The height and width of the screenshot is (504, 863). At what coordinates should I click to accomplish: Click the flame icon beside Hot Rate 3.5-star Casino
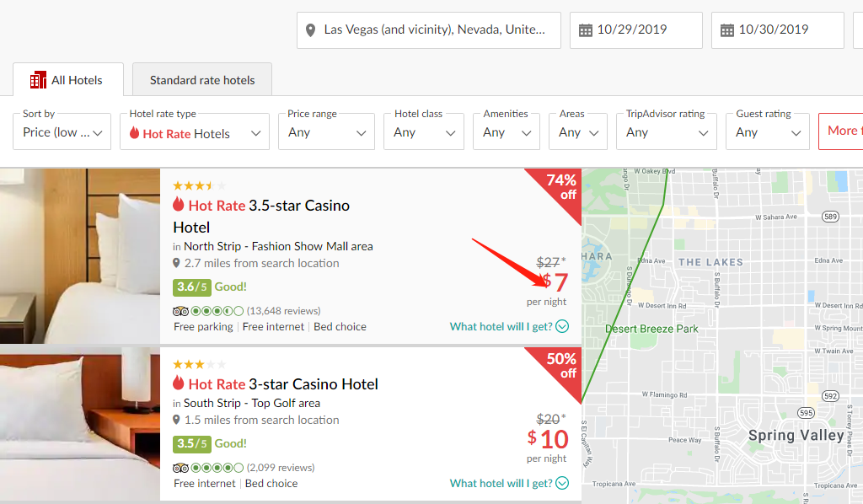pos(179,204)
